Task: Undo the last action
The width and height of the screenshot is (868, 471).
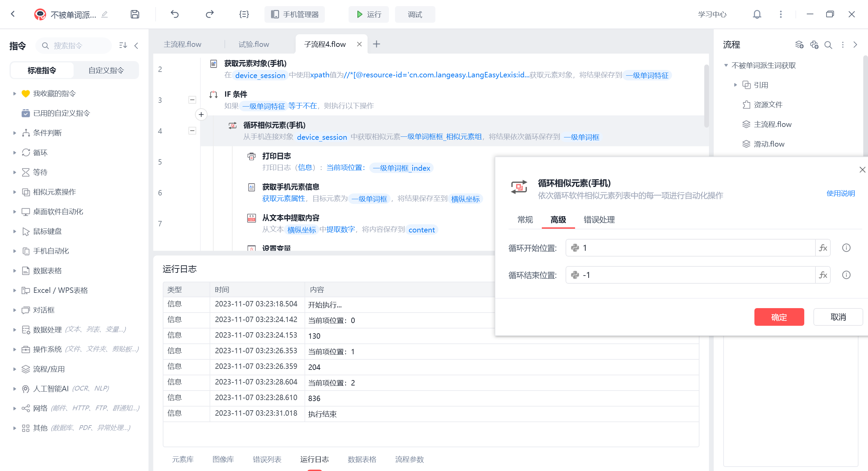Action: pyautogui.click(x=175, y=14)
